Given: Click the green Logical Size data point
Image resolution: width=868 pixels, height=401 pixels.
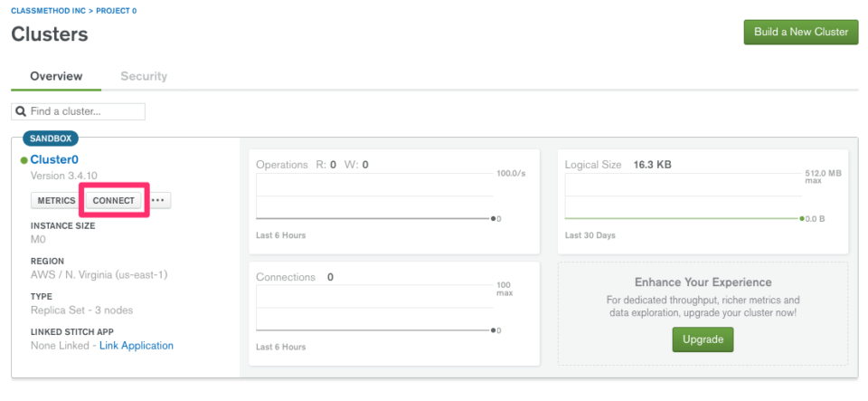Looking at the screenshot, I should 802,219.
